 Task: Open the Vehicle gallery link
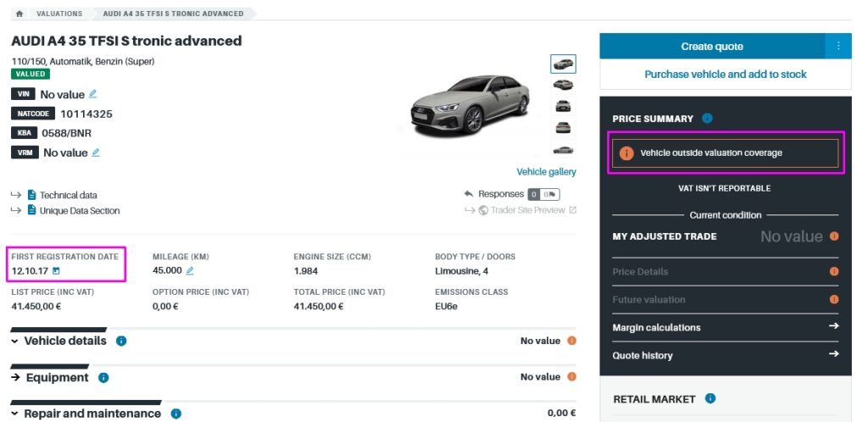click(x=546, y=171)
